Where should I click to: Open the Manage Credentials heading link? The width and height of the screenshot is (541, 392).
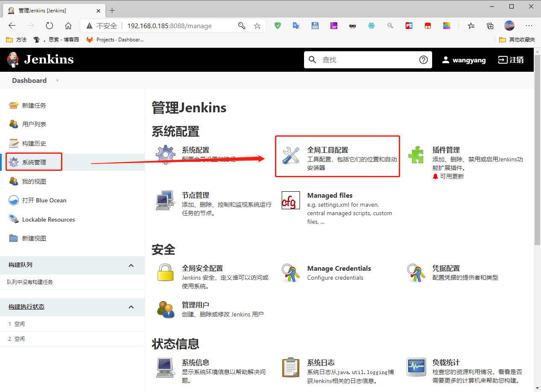point(339,268)
